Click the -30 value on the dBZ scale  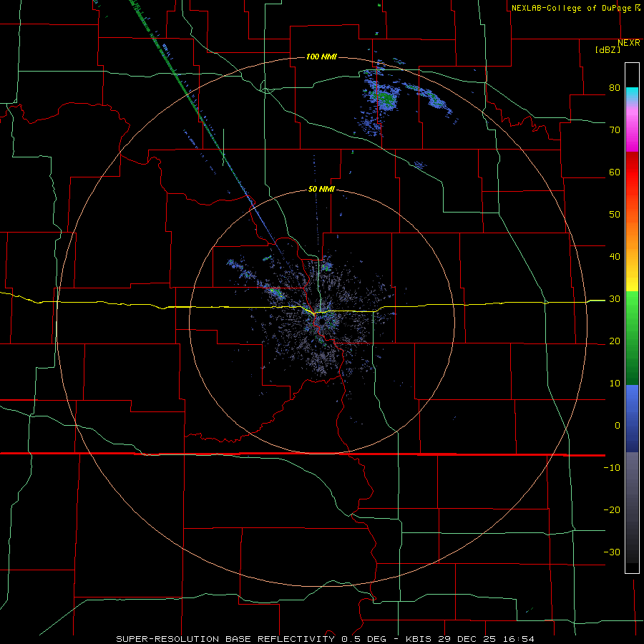pyautogui.click(x=612, y=552)
